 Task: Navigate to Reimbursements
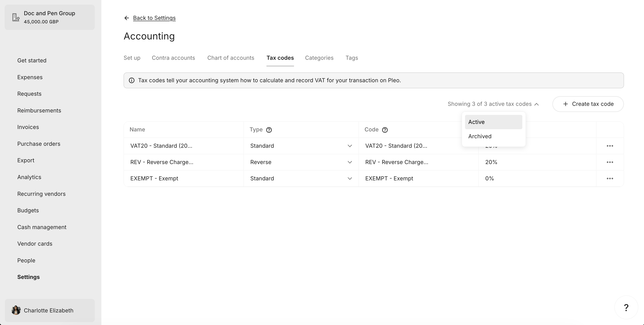point(39,111)
